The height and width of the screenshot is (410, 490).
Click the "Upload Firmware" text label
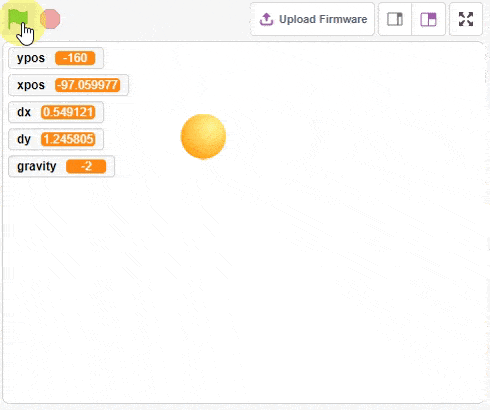[323, 19]
